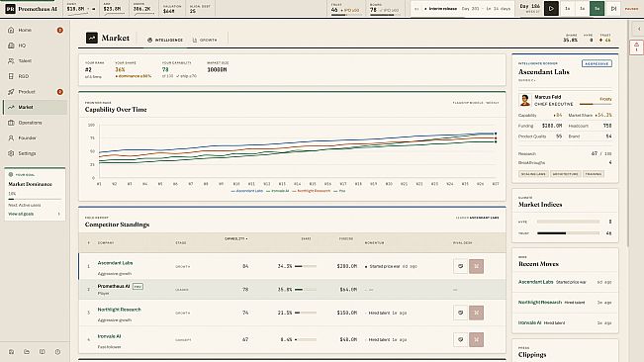Click the Home notification badge
Image resolution: width=644 pixels, height=362 pixels.
coord(60,30)
